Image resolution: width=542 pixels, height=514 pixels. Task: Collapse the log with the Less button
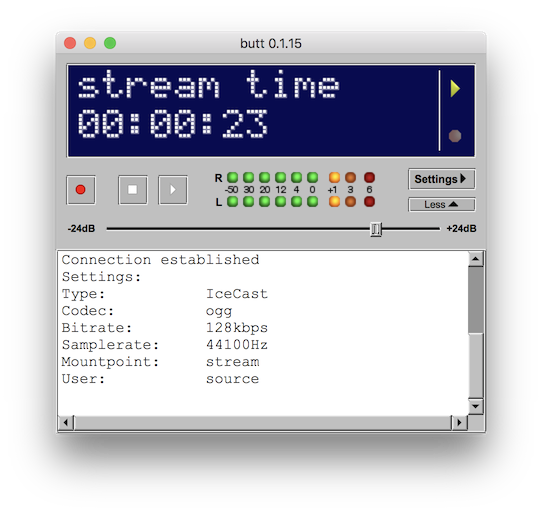[x=441, y=205]
